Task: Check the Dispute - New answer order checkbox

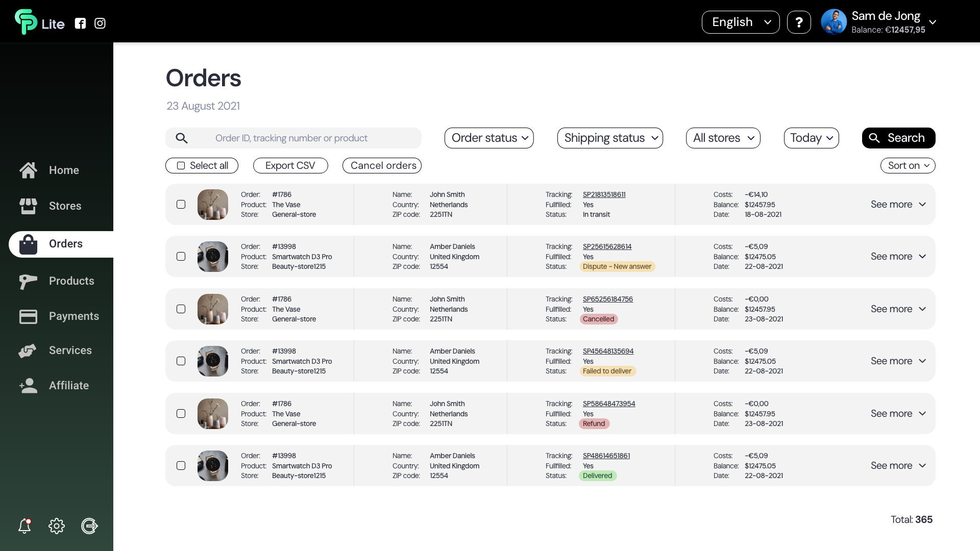Action: point(181,257)
